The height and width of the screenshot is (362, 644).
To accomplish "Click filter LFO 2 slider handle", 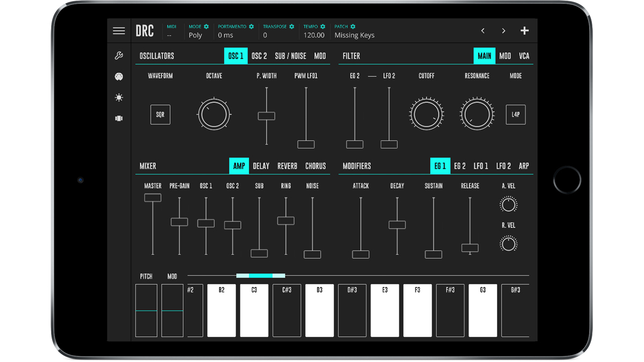I will [389, 144].
